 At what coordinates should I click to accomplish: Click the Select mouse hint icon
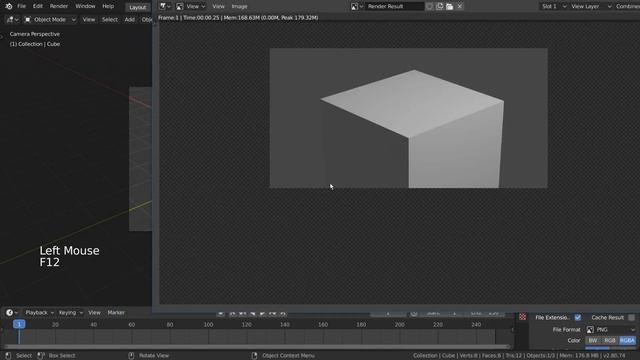pos(8,356)
